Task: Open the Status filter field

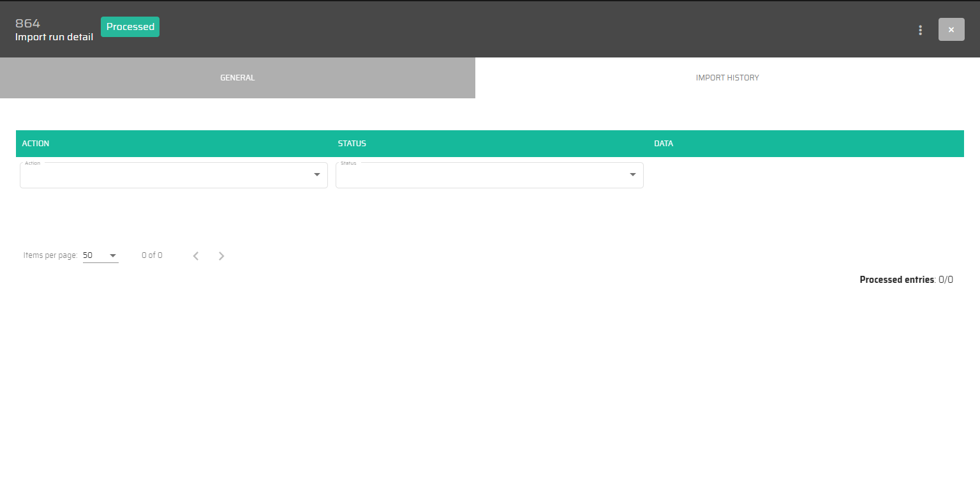Action: pos(482,176)
